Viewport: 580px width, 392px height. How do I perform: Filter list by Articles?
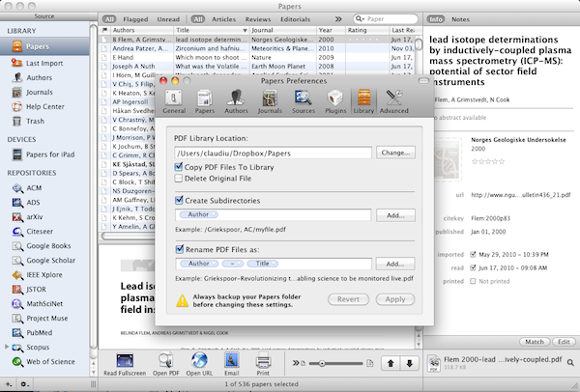[x=223, y=19]
